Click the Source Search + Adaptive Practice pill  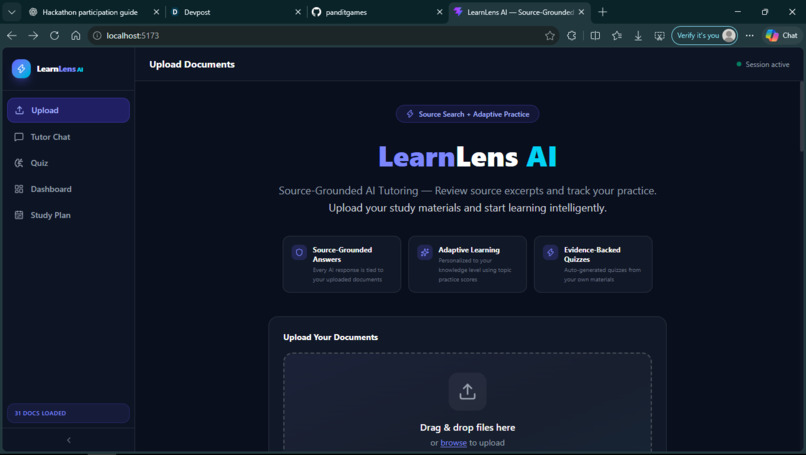click(467, 114)
